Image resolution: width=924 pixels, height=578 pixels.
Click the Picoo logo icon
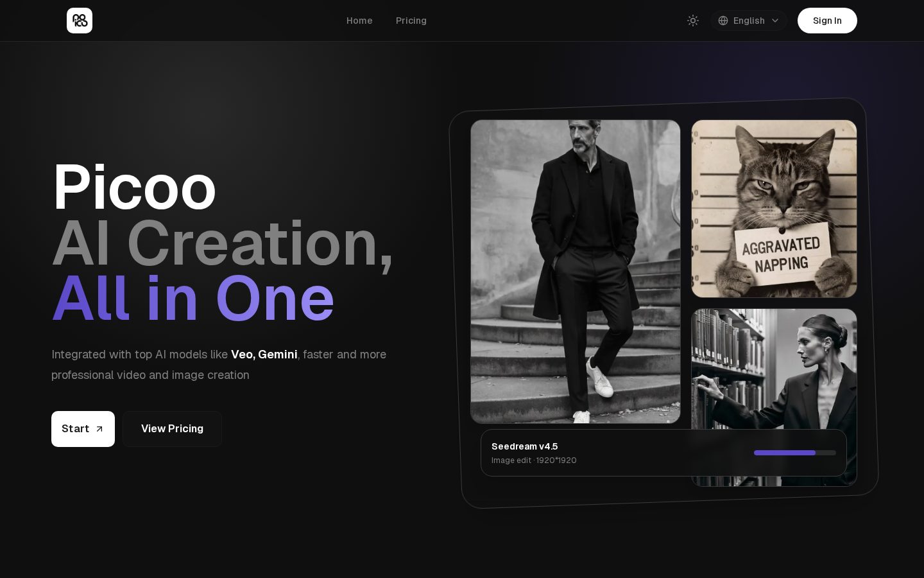(80, 21)
